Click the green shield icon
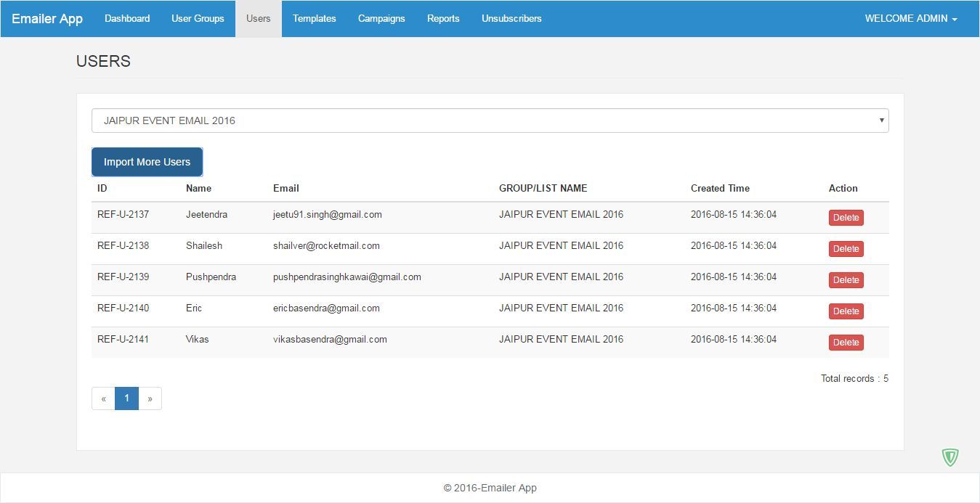Image resolution: width=980 pixels, height=503 pixels. tap(949, 457)
